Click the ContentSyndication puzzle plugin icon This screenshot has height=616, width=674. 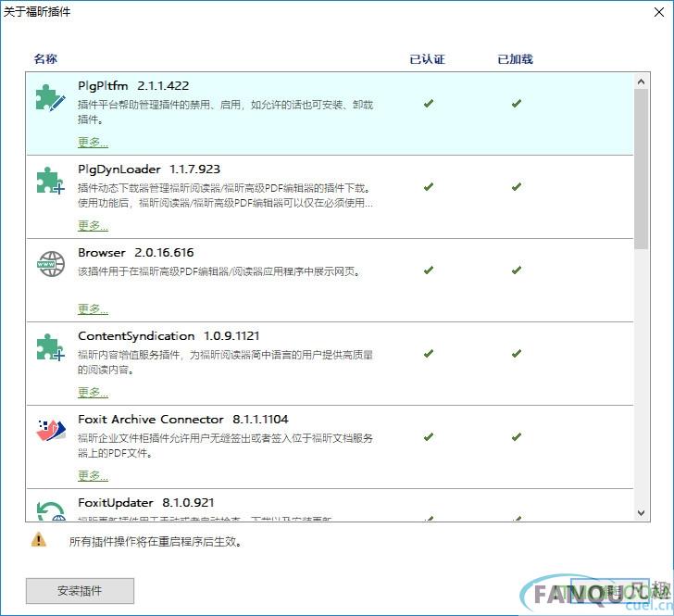coord(50,346)
